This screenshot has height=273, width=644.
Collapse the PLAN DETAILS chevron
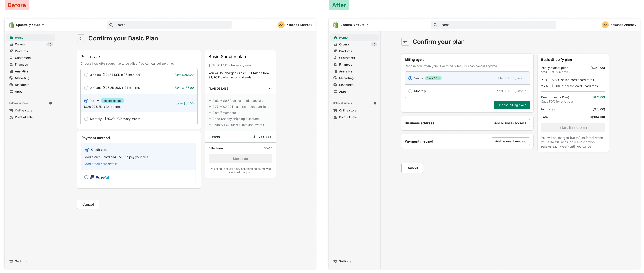pyautogui.click(x=270, y=89)
